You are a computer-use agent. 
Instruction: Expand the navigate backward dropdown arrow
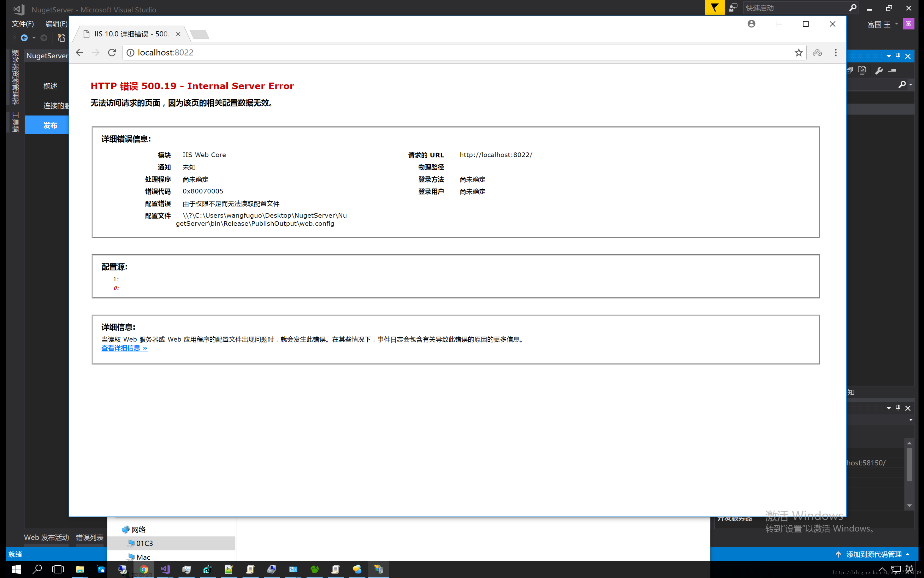pos(34,37)
